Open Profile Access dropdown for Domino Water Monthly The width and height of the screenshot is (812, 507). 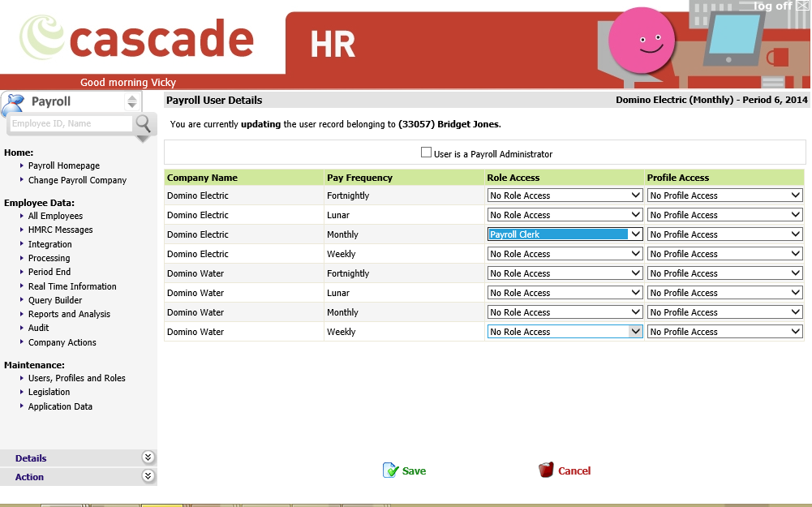click(725, 312)
